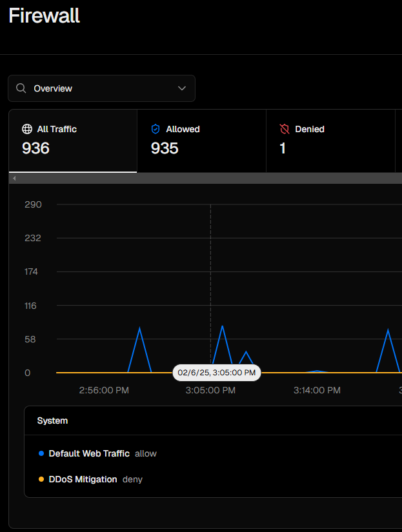
Task: Select the Denied tab
Action: [x=331, y=141]
